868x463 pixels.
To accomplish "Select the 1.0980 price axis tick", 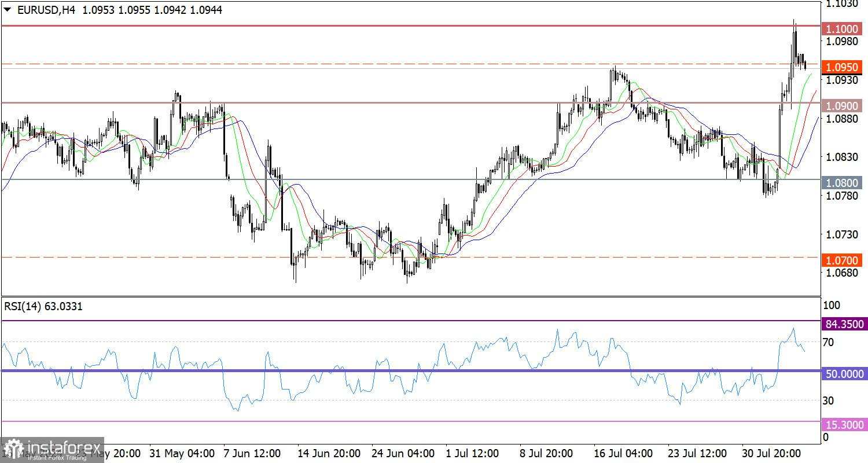I will pos(841,41).
